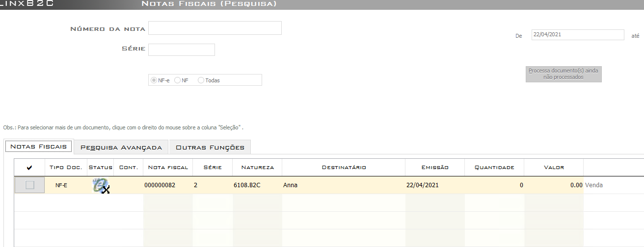This screenshot has width=644, height=247.
Task: Click the Natureza cell 6108.B2C
Action: tap(257, 185)
